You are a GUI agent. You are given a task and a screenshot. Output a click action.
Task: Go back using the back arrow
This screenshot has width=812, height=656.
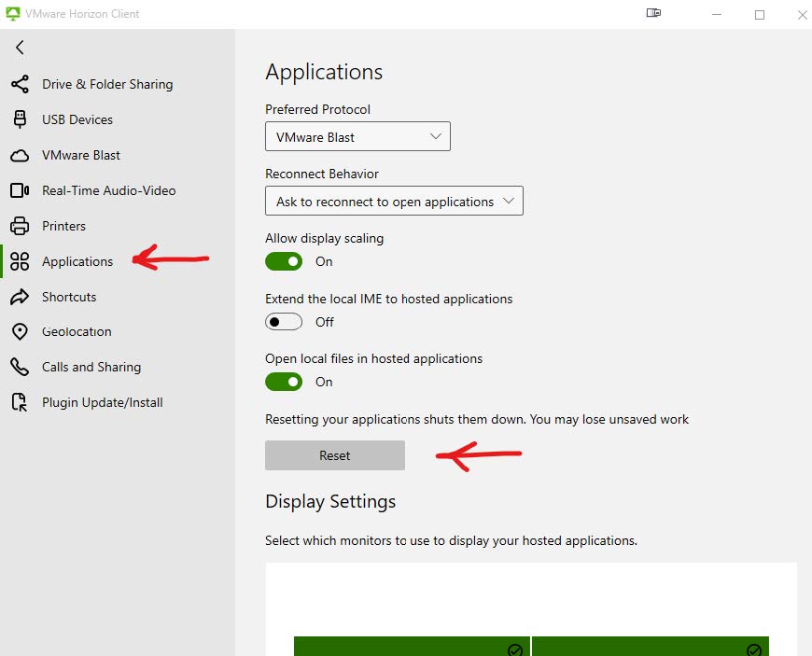[20, 48]
